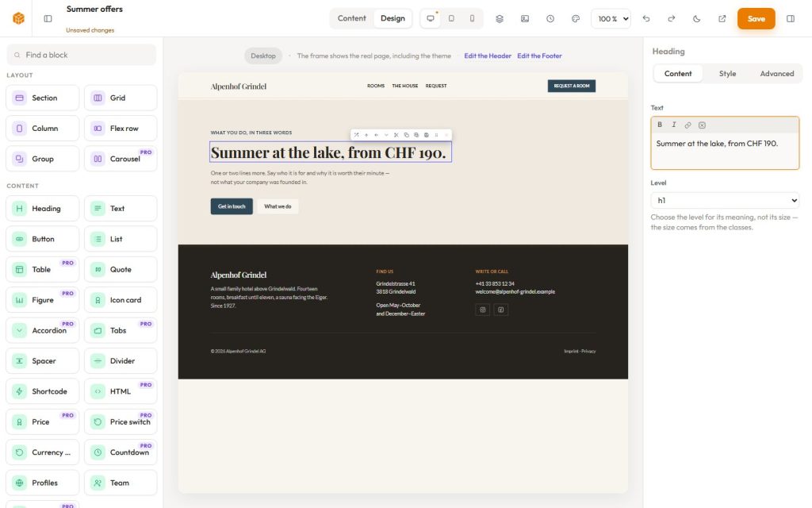This screenshot has width=812, height=508.
Task: Open the layers panel icon
Action: click(500, 19)
